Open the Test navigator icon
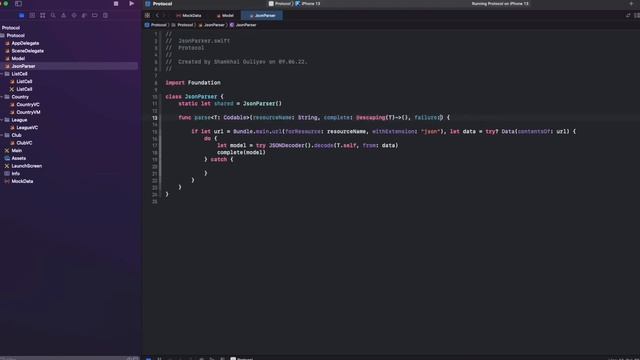 click(x=74, y=16)
